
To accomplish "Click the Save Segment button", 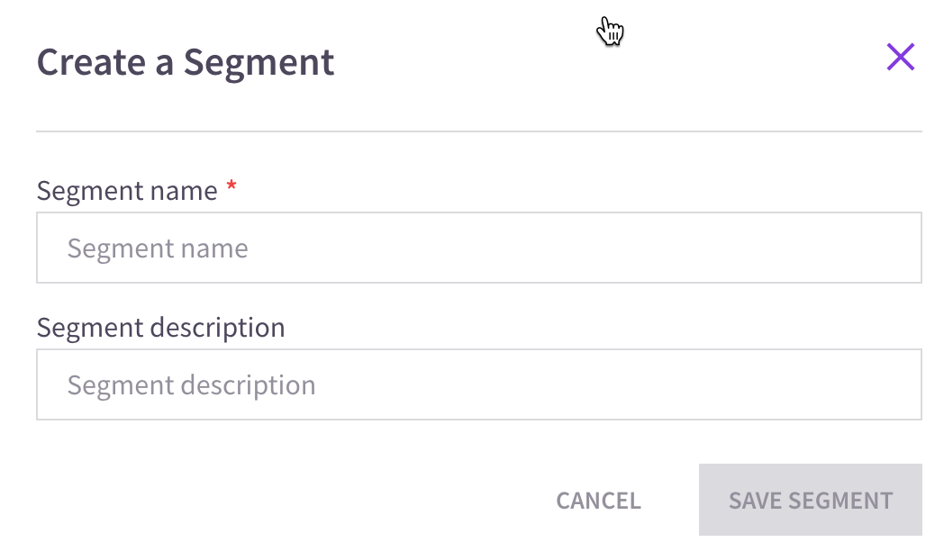I will coord(811,500).
